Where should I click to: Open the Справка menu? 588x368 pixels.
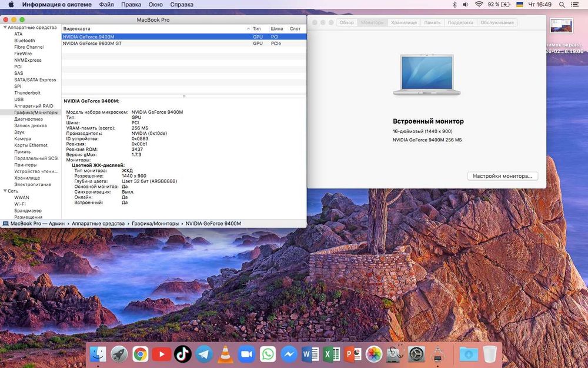pos(182,5)
